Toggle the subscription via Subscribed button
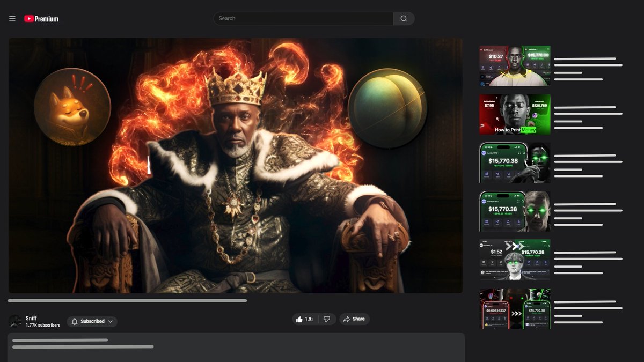 click(x=91, y=321)
